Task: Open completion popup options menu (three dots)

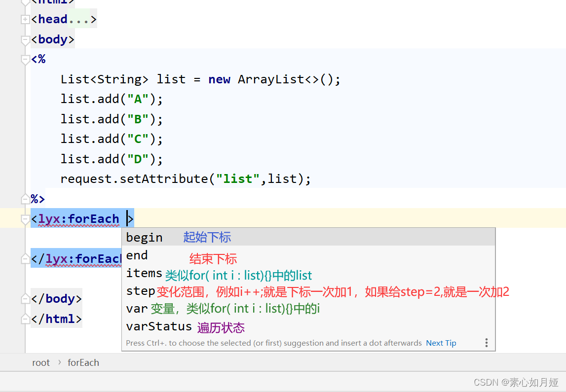Action: coord(487,343)
